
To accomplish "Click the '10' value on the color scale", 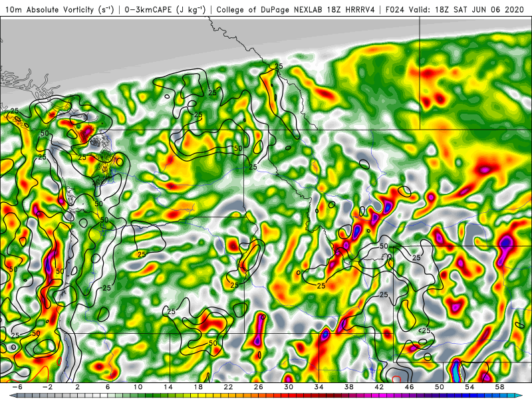I will (138, 387).
